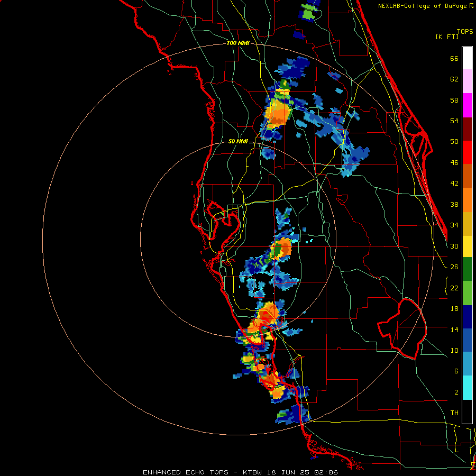Click the 18 legend value
476x476 pixels.
click(x=454, y=309)
